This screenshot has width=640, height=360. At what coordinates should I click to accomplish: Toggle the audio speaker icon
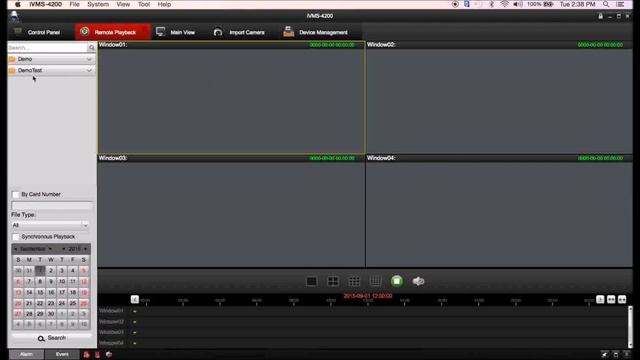tap(418, 281)
